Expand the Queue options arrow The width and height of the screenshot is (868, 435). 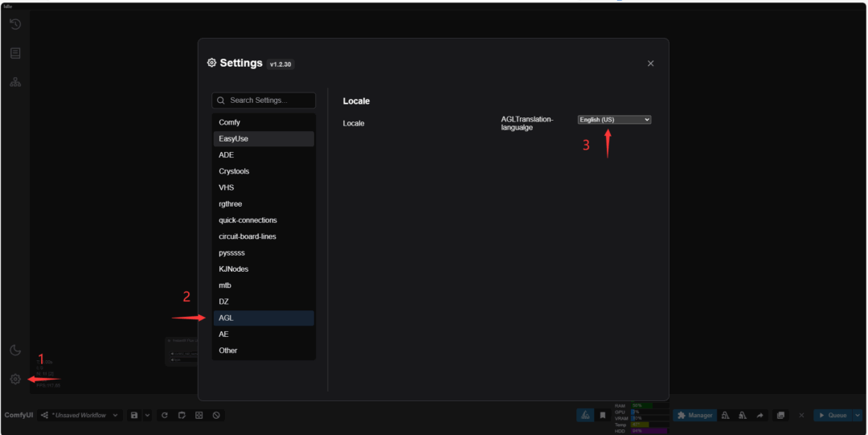(x=858, y=415)
